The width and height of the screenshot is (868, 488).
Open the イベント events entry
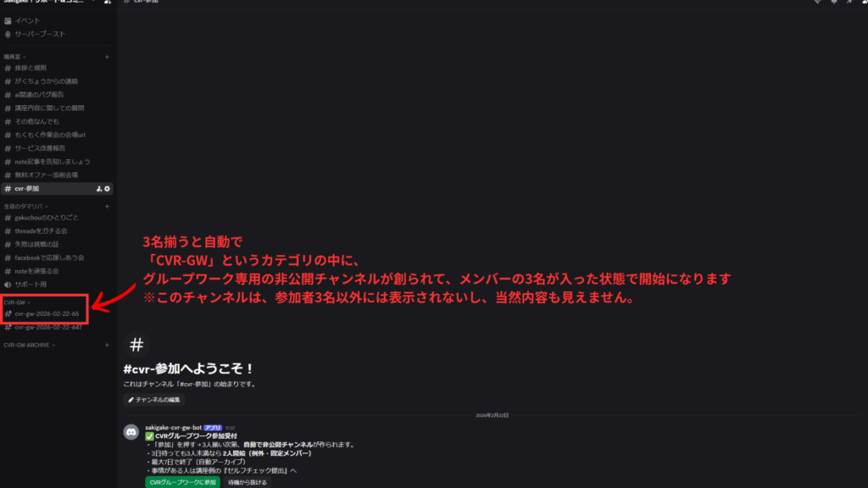[x=27, y=19]
